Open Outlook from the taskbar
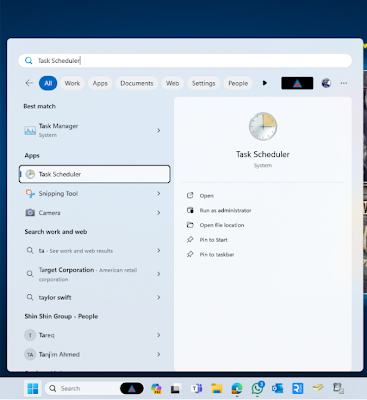367x400 pixels. (x=277, y=388)
